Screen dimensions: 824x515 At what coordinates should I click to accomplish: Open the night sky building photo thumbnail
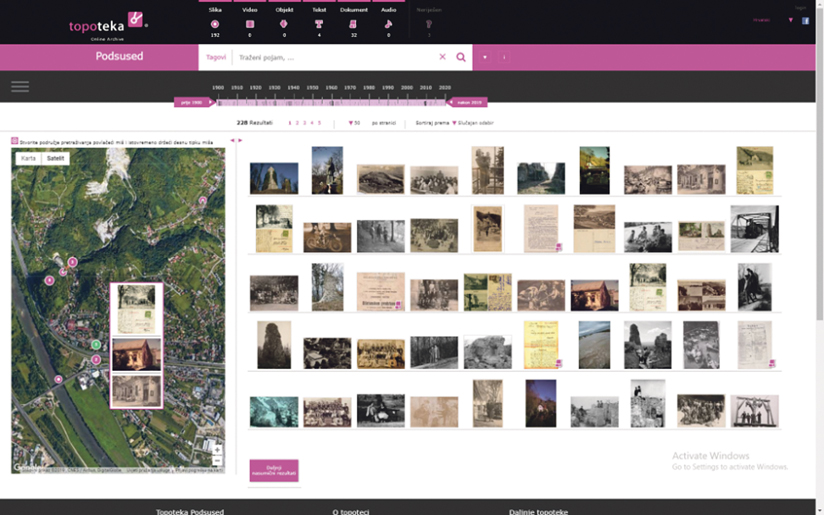pos(541,403)
